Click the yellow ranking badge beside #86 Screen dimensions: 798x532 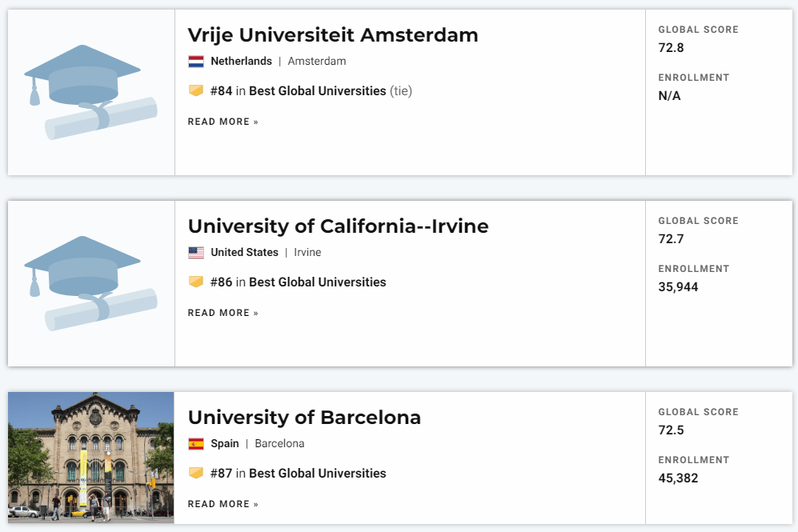[196, 282]
